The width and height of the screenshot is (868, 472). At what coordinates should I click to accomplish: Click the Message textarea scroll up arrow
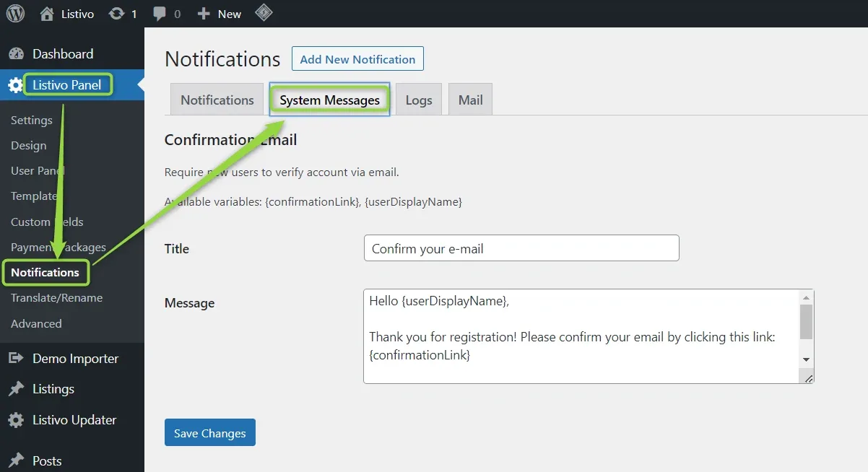(x=807, y=297)
